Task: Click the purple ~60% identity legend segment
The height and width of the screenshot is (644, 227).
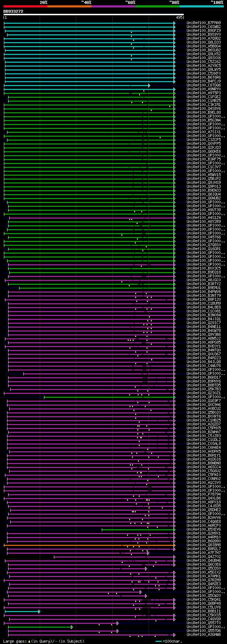Action: pyautogui.click(x=113, y=6)
